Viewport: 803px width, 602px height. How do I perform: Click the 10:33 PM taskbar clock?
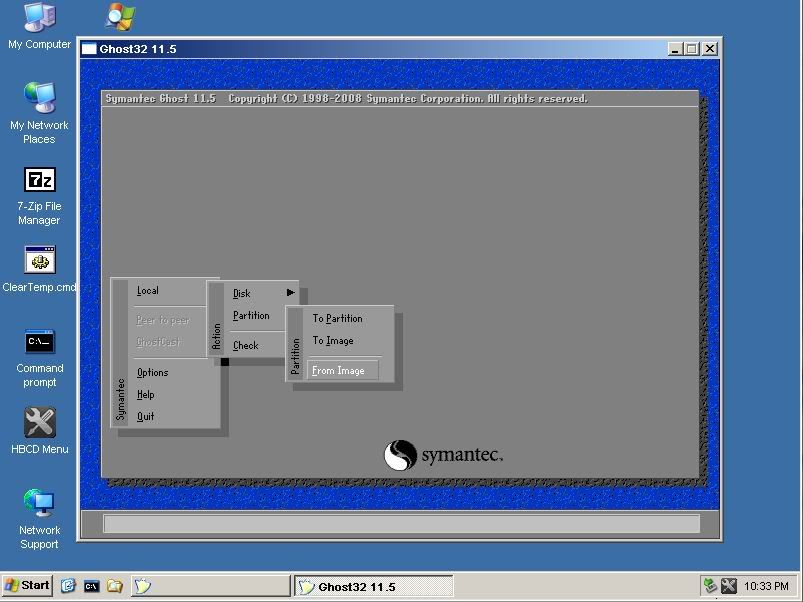pos(766,586)
